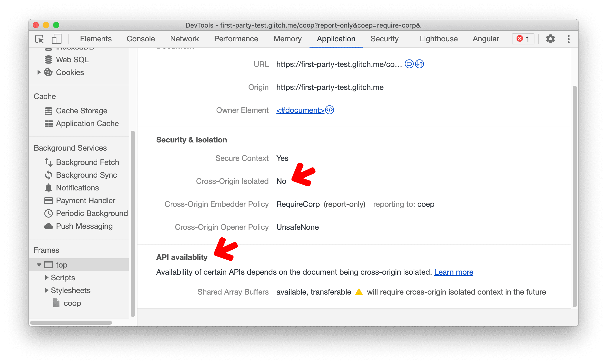Open the Console panel
Viewport: 607px width, 364px height.
pyautogui.click(x=141, y=39)
